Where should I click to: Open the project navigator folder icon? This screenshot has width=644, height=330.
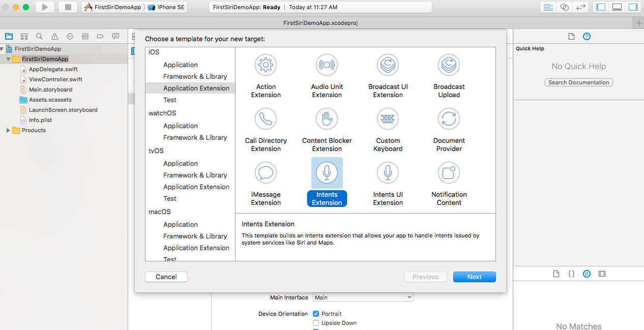click(x=9, y=36)
